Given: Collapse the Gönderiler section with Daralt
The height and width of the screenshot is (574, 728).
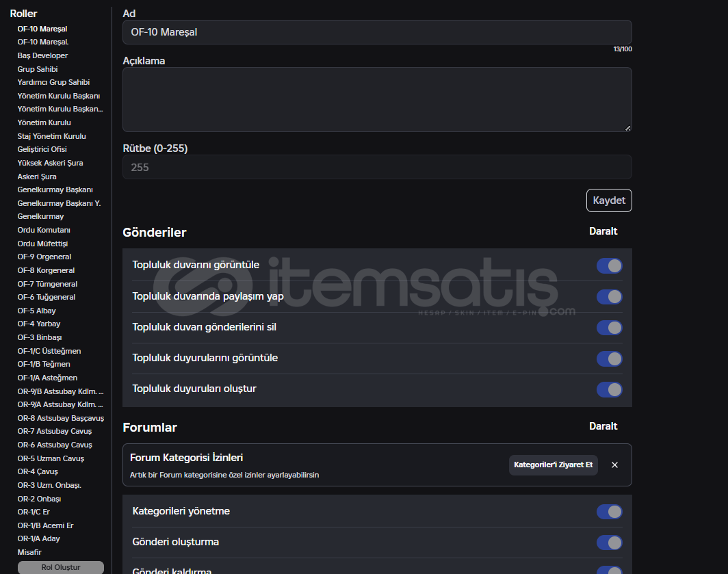Looking at the screenshot, I should point(603,231).
